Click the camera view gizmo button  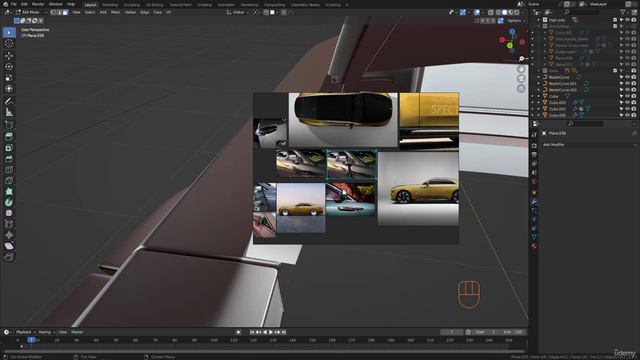point(521,79)
